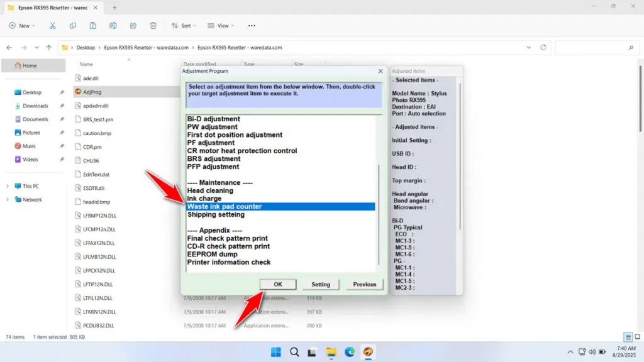
Task: Click the adjustment list vertical scrollbar
Action: click(379, 214)
